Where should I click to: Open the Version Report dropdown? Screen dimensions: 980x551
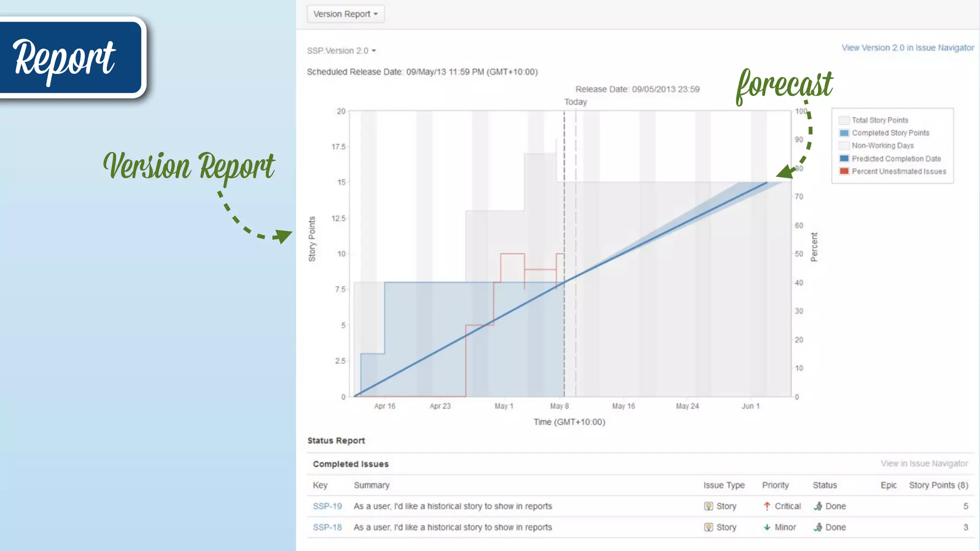pos(345,14)
